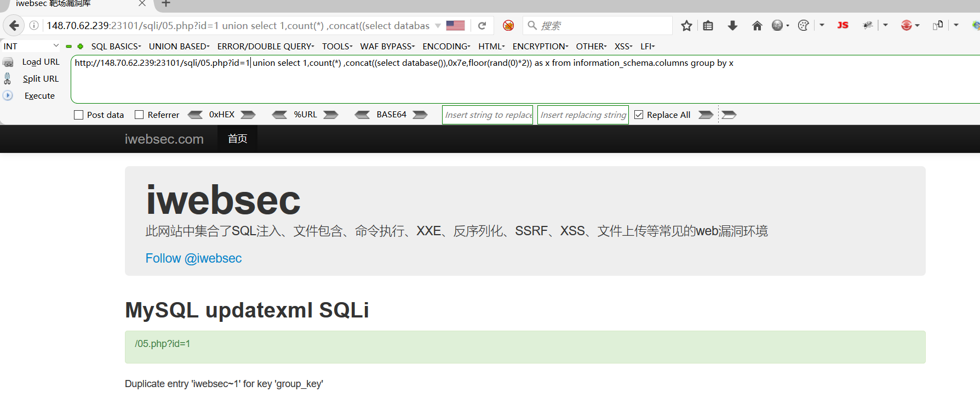Click the Split URL button
The width and height of the screenshot is (980, 420).
pyautogui.click(x=41, y=79)
